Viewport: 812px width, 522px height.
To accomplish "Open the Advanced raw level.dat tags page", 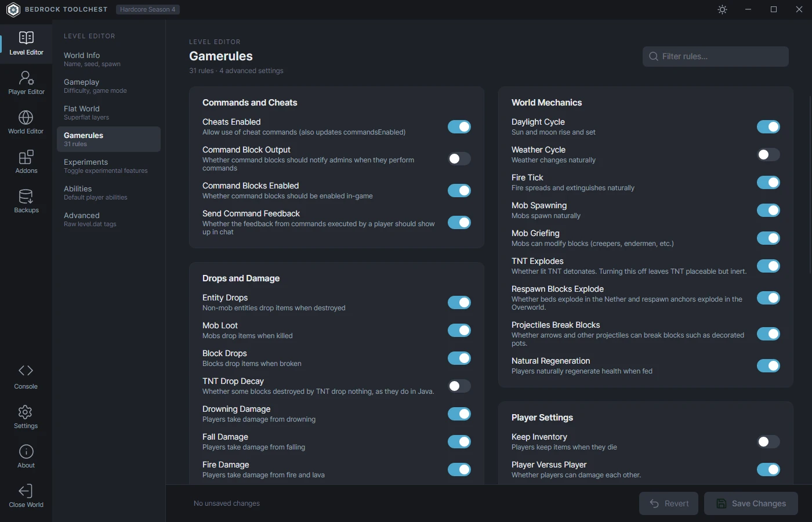I will 108,219.
